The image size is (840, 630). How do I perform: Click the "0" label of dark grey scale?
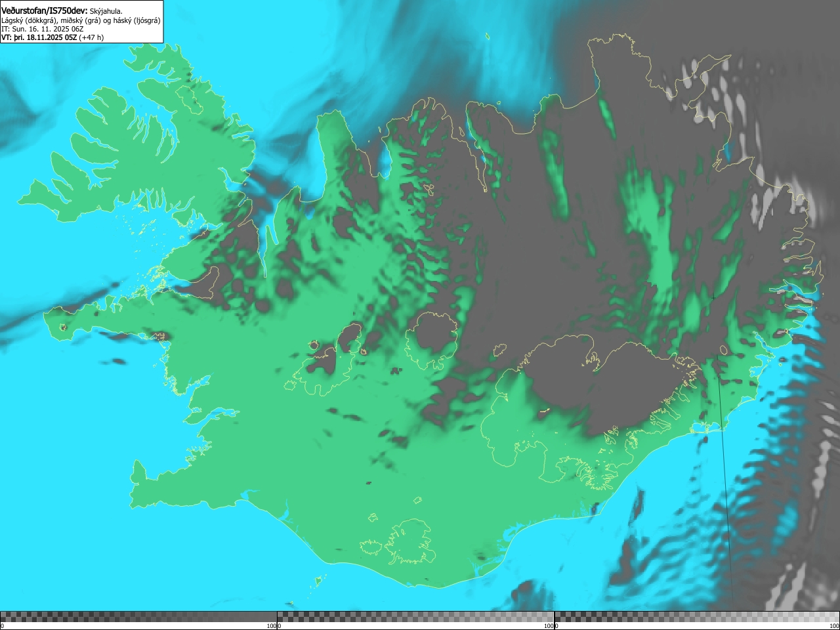pos(2,626)
